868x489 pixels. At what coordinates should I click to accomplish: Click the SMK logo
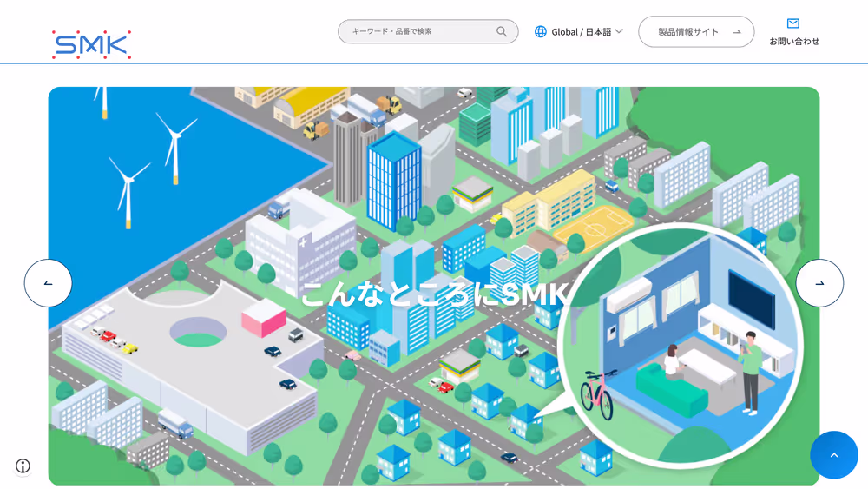tap(91, 44)
